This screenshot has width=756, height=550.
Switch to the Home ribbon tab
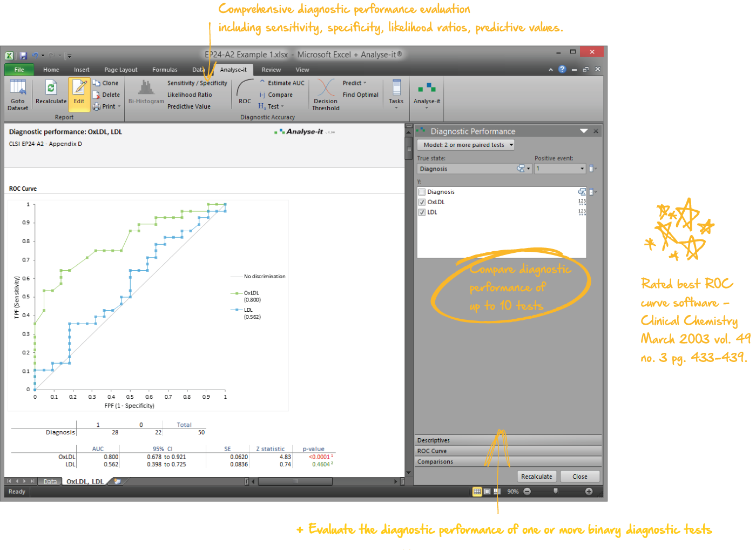(51, 70)
